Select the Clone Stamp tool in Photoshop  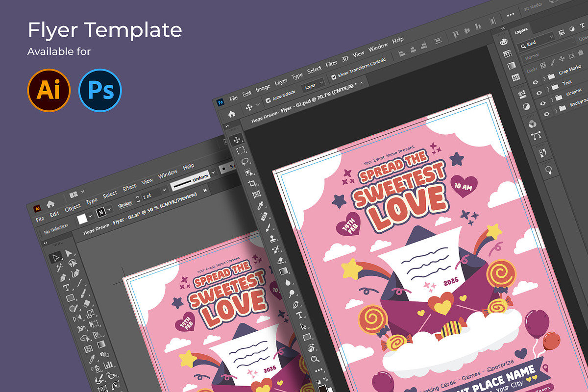(272, 239)
